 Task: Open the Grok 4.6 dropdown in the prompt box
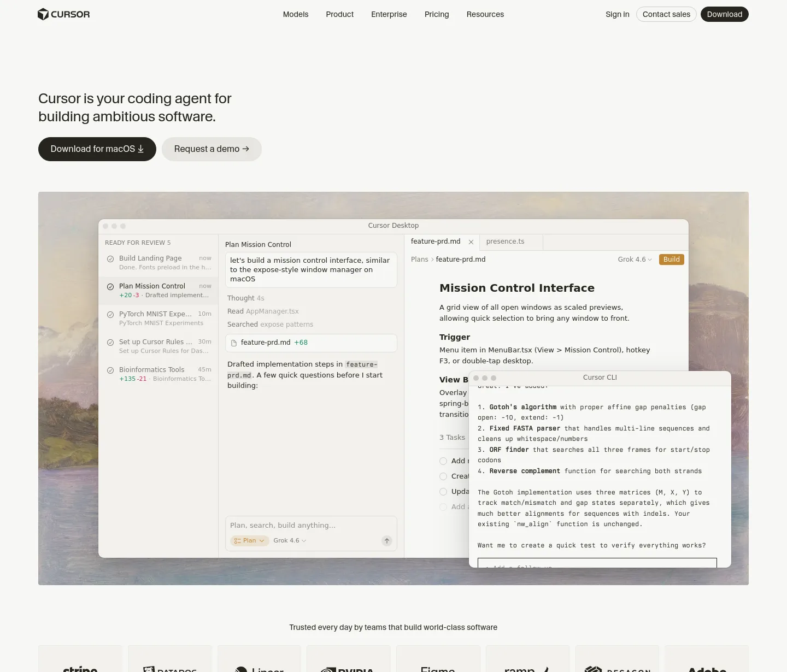(290, 541)
